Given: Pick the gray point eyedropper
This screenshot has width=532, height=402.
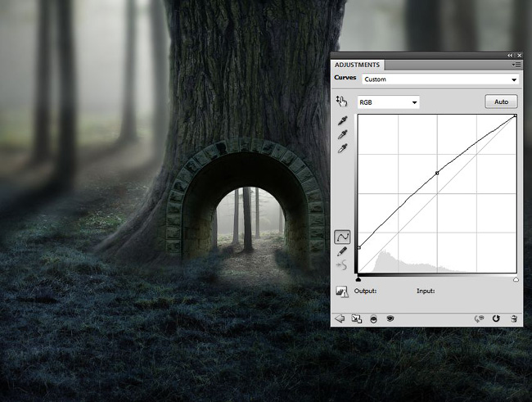Looking at the screenshot, I should coord(342,135).
